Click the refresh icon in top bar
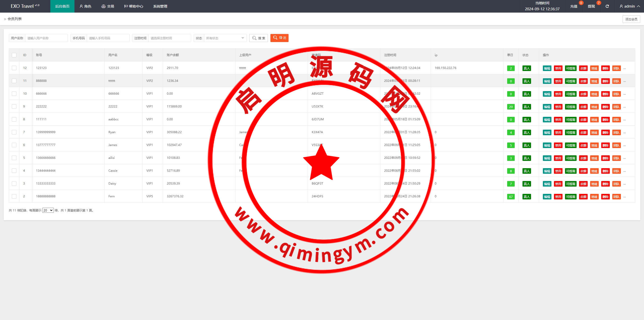This screenshot has width=644, height=320. tap(607, 6)
